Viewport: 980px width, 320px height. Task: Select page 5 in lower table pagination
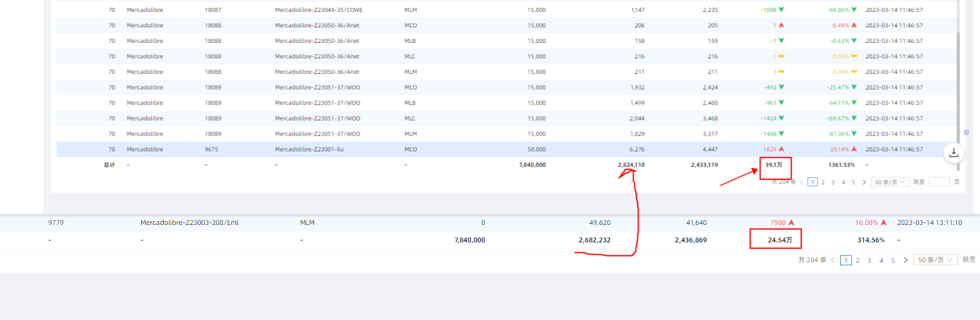893,260
